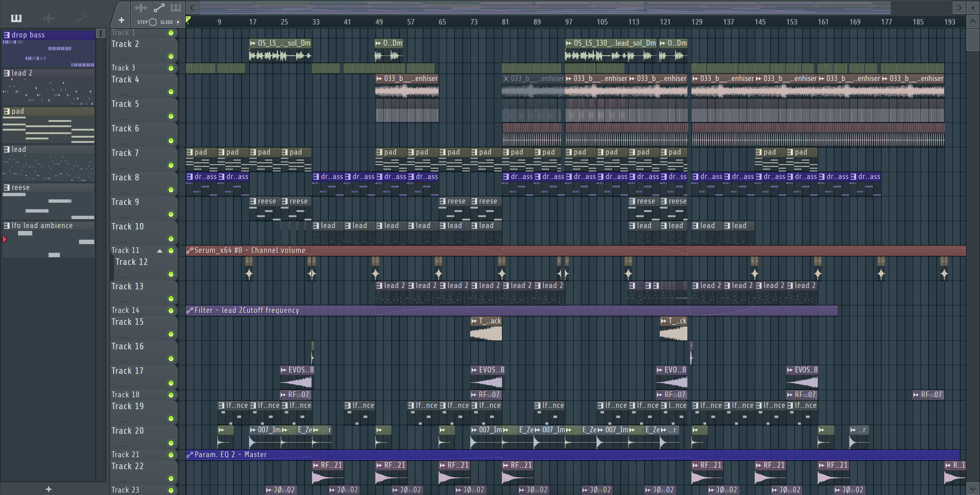Toggle the SLIDE option radio button
Viewport: 980px width, 495px height.
[x=178, y=22]
